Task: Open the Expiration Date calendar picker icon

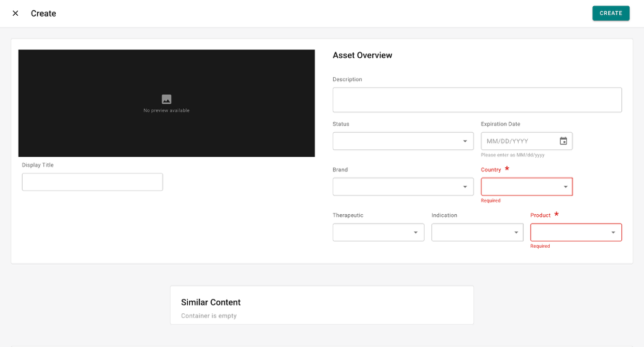Action: 563,141
